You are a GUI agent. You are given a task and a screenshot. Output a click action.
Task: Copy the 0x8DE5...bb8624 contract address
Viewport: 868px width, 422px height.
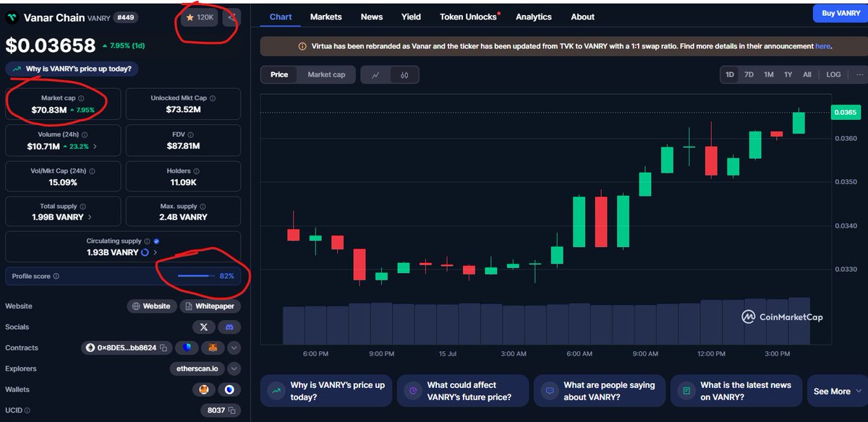click(163, 348)
